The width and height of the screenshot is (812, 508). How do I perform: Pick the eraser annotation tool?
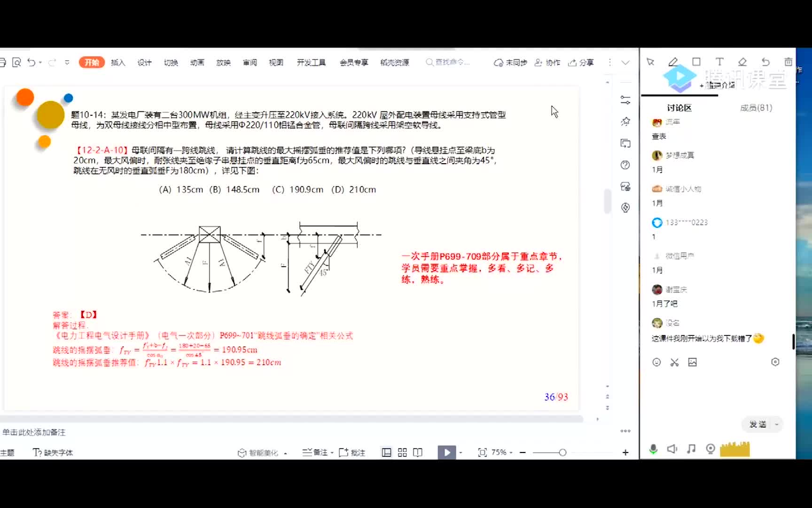click(x=742, y=62)
